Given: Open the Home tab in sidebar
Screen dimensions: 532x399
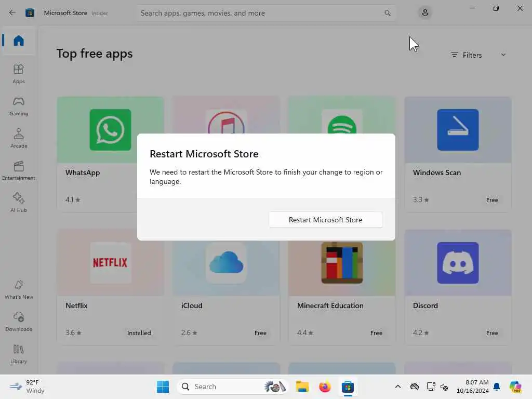Looking at the screenshot, I should (x=19, y=41).
